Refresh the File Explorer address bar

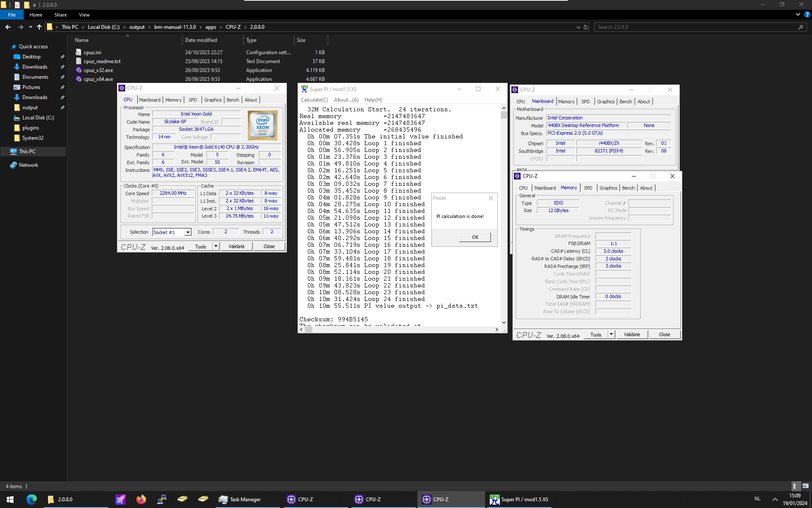[x=586, y=27]
